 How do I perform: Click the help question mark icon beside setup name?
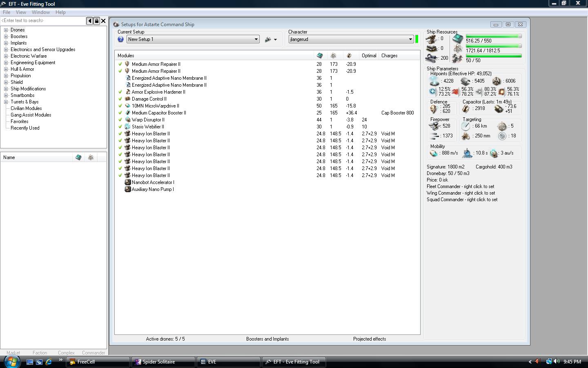click(x=120, y=39)
